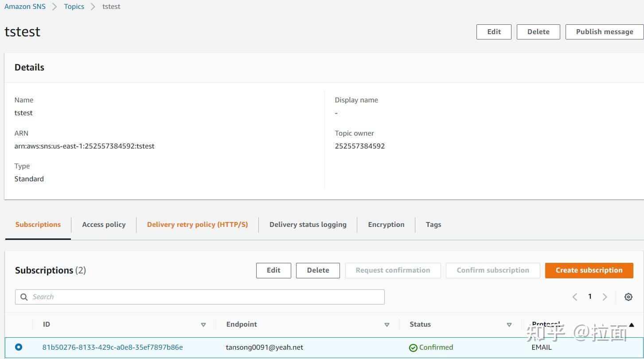Viewport: 644px width, 359px height.
Task: Open the Encryption tab
Action: click(x=386, y=224)
